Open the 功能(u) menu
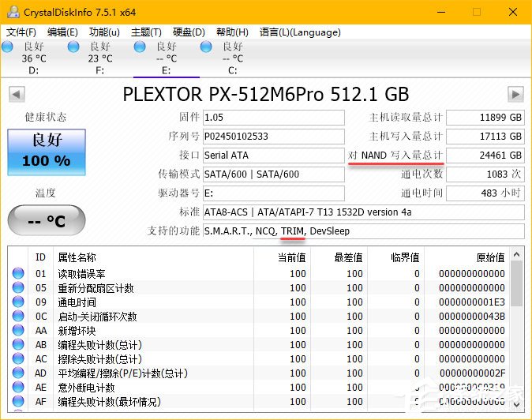 click(x=104, y=32)
